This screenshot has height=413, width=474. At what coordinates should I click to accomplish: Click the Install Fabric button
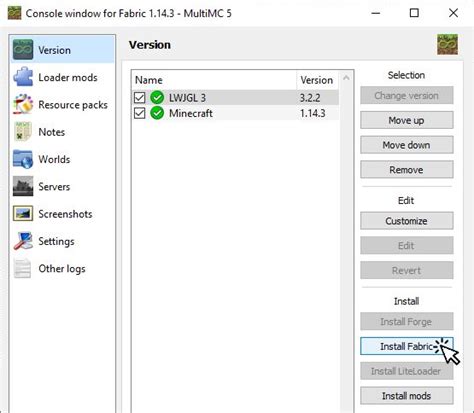click(x=407, y=346)
